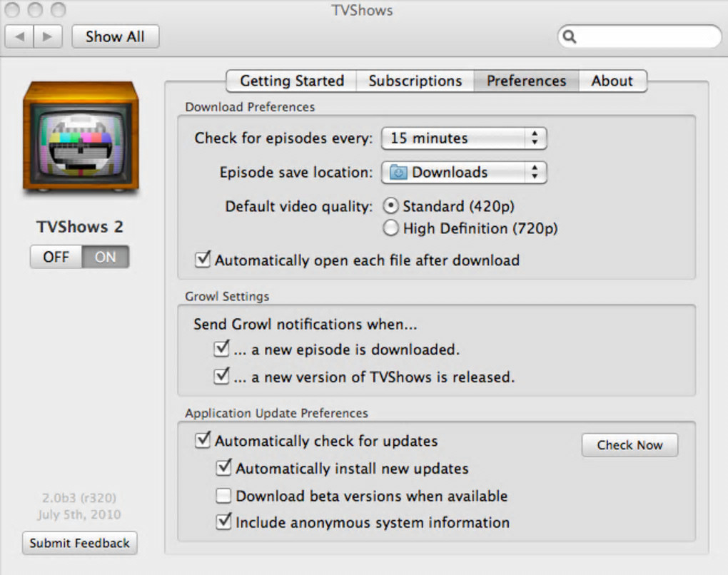Switch to the About tab
Screen dimensions: 728x575
612,81
